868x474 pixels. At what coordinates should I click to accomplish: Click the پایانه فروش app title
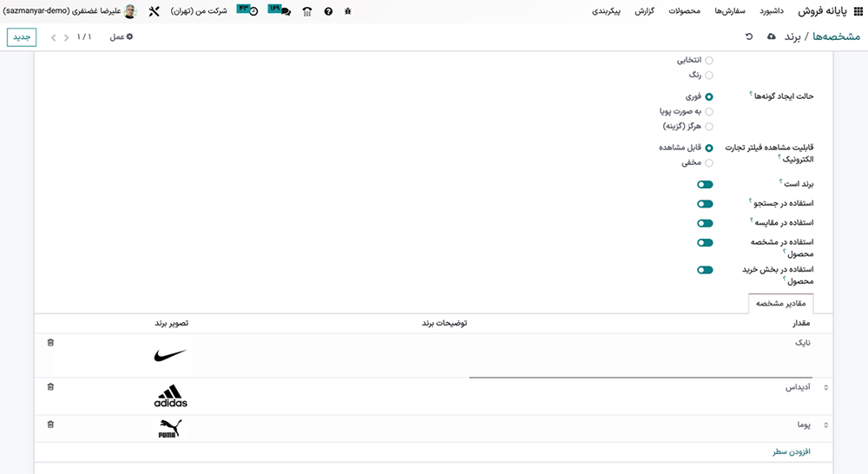pyautogui.click(x=822, y=11)
